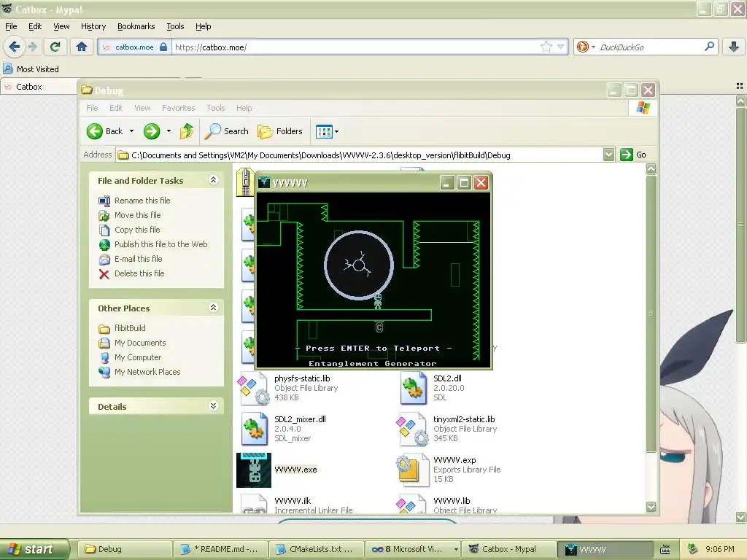Screen dimensions: 747x560
Task: Select VVVVVV.lib file name
Action: [x=452, y=501]
